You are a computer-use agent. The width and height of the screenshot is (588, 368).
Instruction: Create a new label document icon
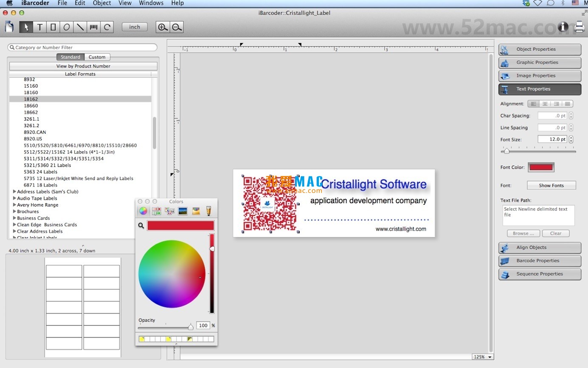(9, 27)
